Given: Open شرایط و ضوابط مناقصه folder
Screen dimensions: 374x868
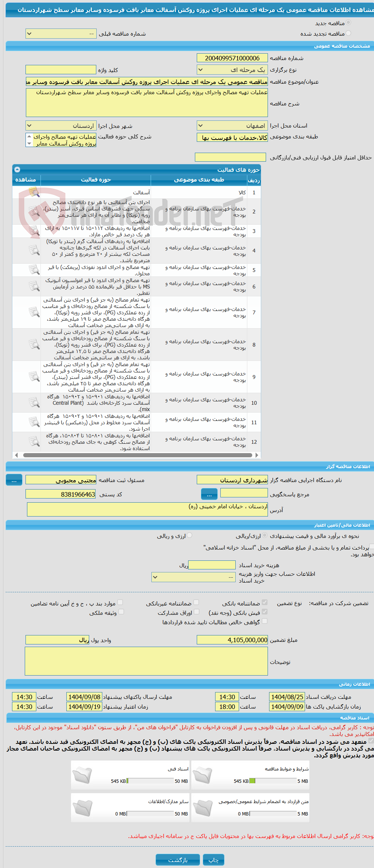Looking at the screenshot, I should pyautogui.click(x=203, y=775).
